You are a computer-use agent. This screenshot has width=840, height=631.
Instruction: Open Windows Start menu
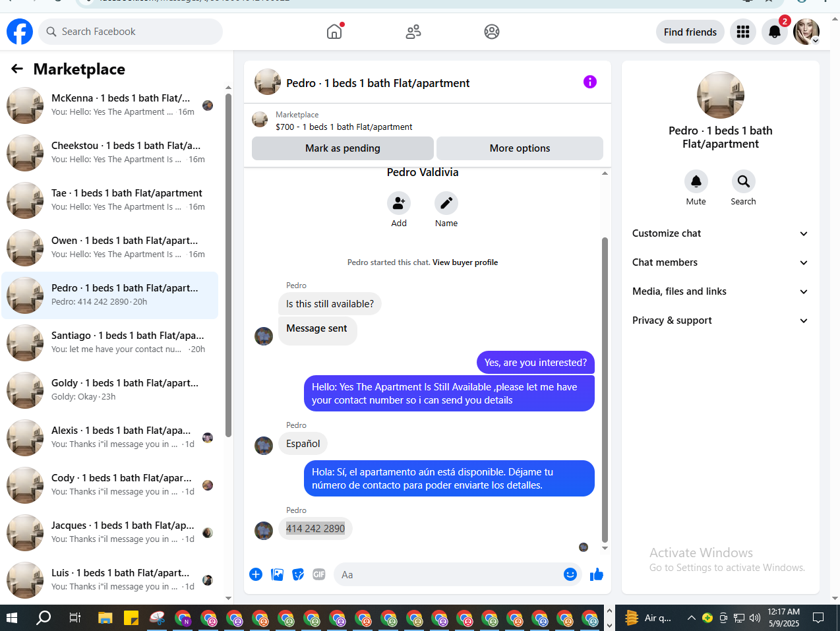tap(11, 618)
